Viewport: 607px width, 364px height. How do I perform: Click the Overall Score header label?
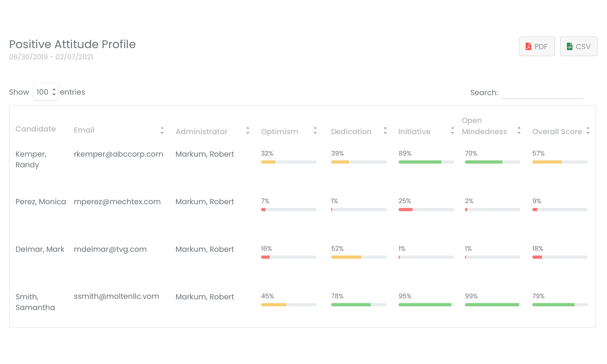pos(557,132)
